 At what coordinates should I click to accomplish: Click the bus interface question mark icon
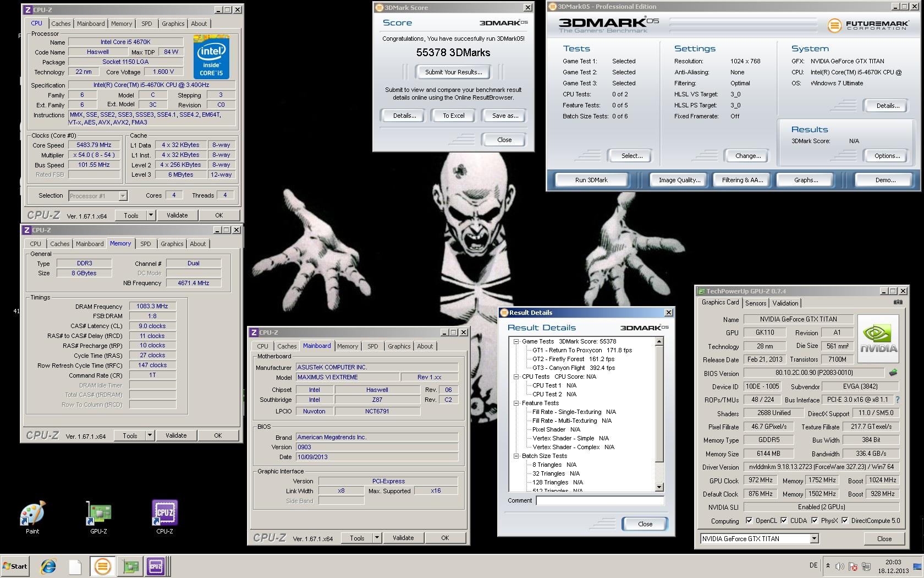click(897, 400)
